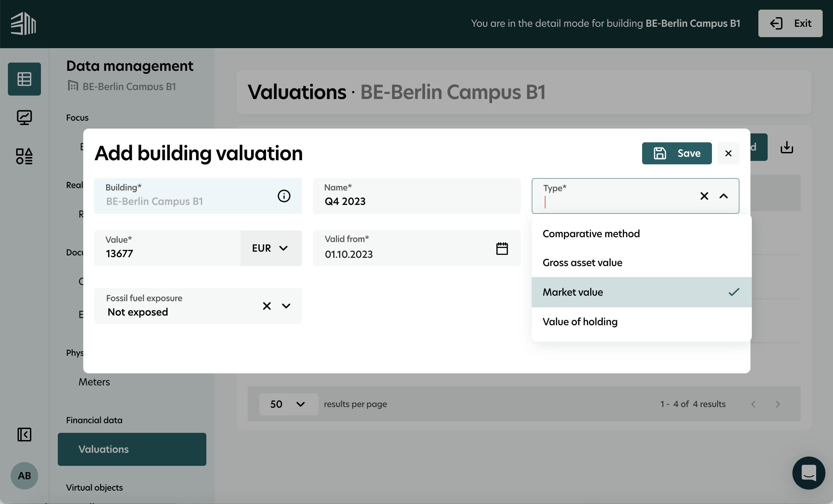Click the company logo in the header
The image size is (833, 504).
click(x=23, y=23)
